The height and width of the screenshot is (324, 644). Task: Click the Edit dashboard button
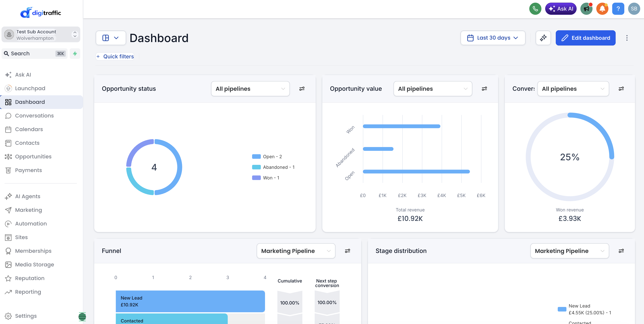[586, 38]
